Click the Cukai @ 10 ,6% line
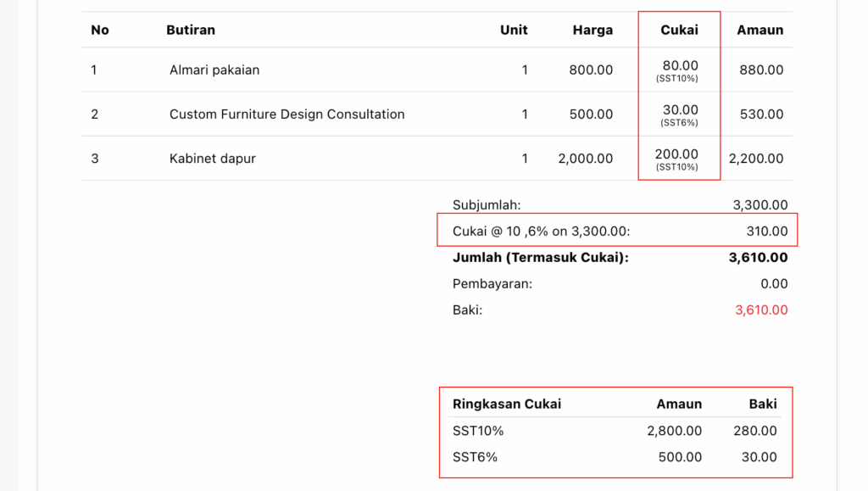Image resolution: width=868 pixels, height=491 pixels. (x=617, y=231)
